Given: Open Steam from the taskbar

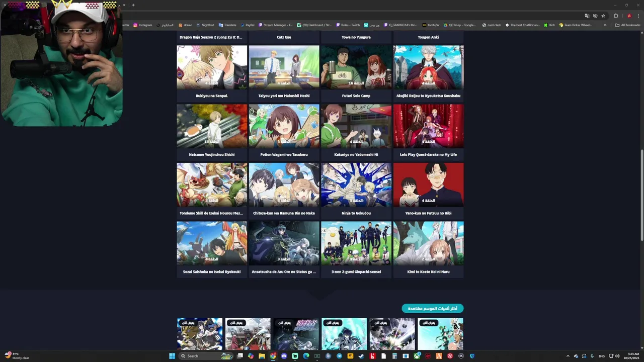Looking at the screenshot, I should [361, 356].
